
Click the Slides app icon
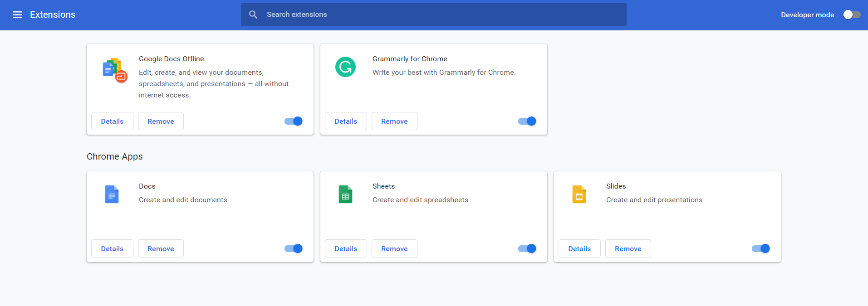pos(579,194)
